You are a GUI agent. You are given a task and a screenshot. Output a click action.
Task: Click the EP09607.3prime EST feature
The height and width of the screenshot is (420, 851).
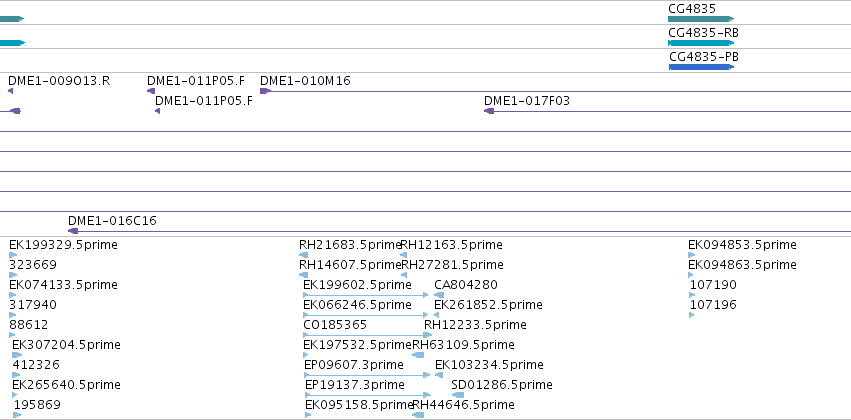coord(367,375)
